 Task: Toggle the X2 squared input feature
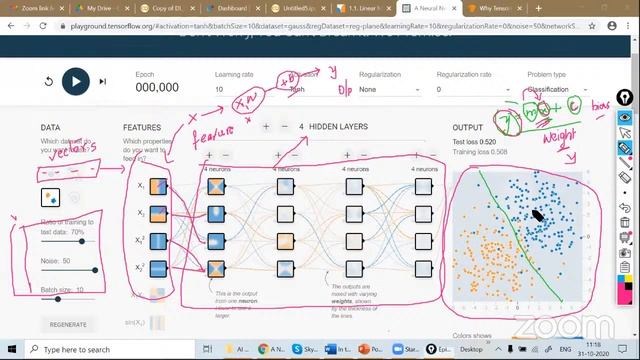(x=158, y=269)
